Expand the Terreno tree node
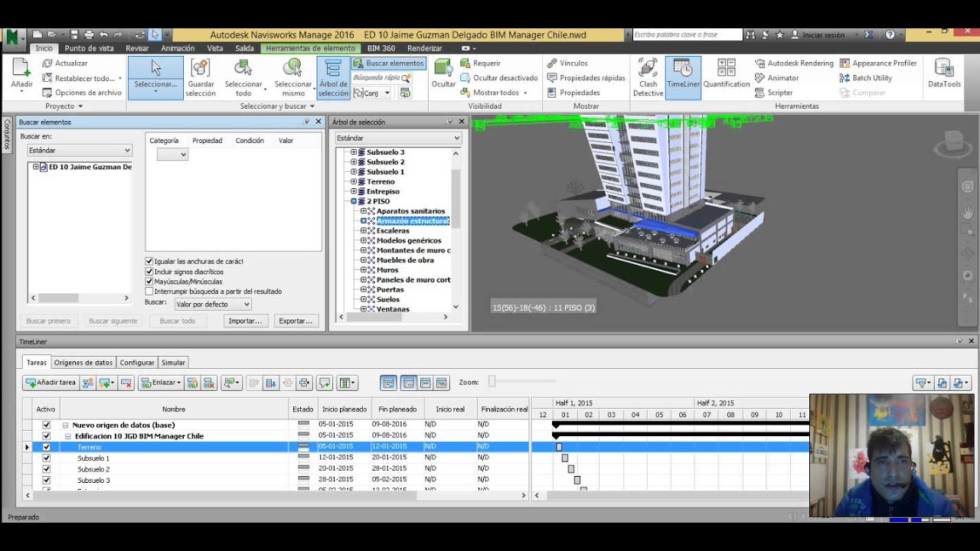 pyautogui.click(x=354, y=181)
